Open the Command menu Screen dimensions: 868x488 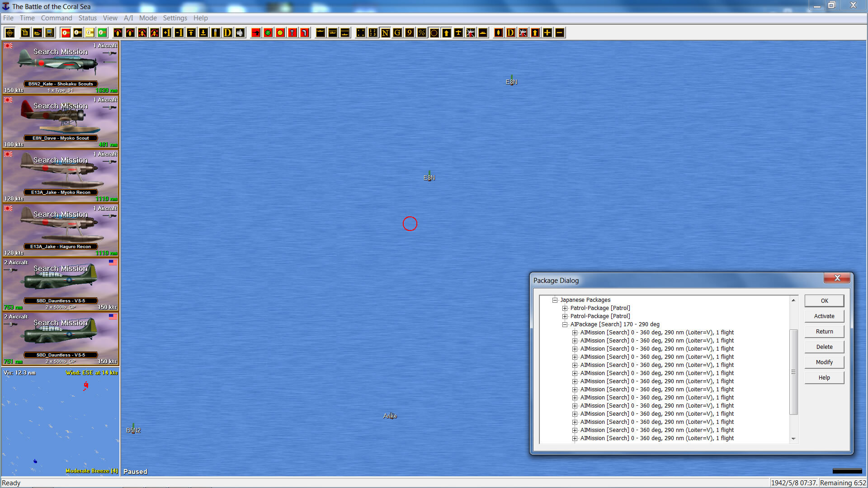[x=56, y=18]
